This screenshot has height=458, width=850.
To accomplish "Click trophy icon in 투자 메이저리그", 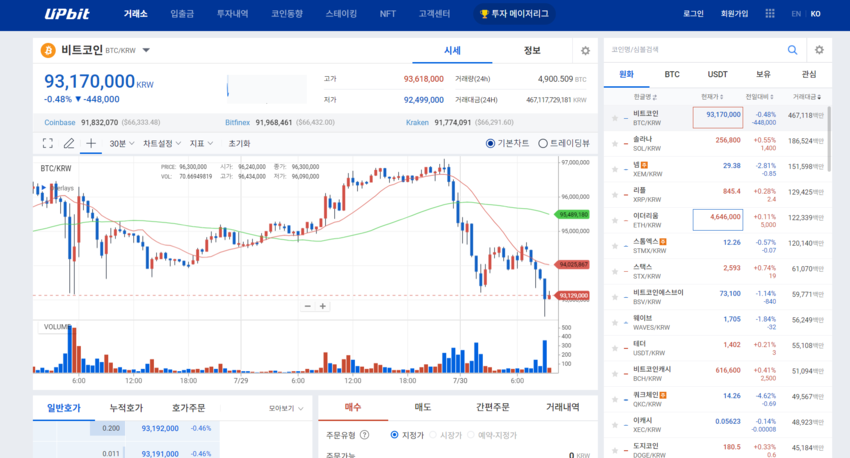I will (x=484, y=14).
